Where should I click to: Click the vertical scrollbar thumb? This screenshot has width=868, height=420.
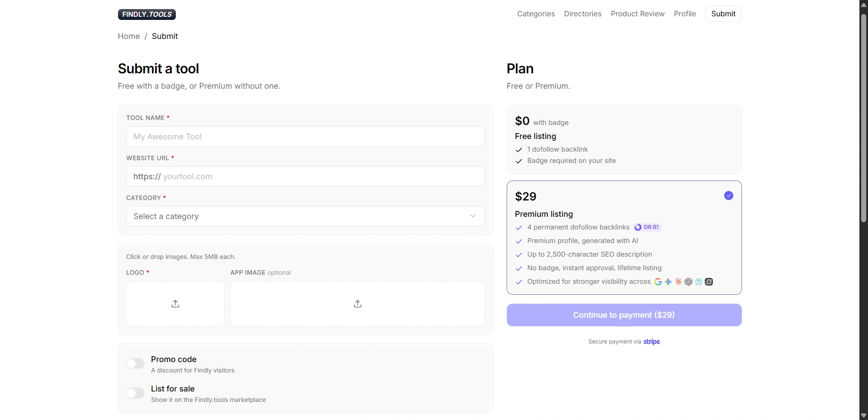863,118
